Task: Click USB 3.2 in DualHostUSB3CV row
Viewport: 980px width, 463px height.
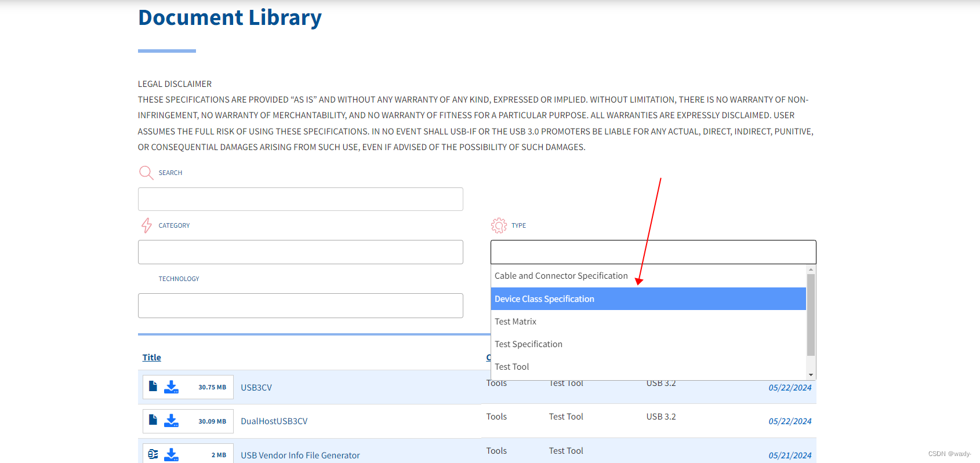Action: [661, 417]
